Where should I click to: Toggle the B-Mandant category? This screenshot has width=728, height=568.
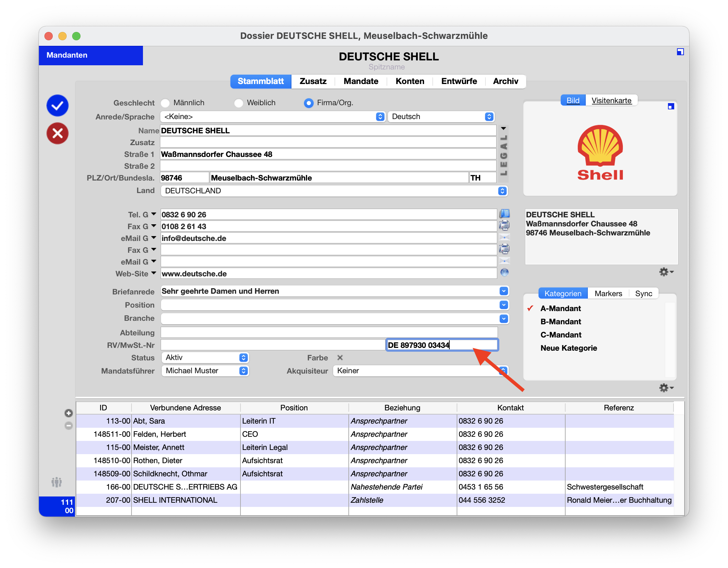click(561, 321)
